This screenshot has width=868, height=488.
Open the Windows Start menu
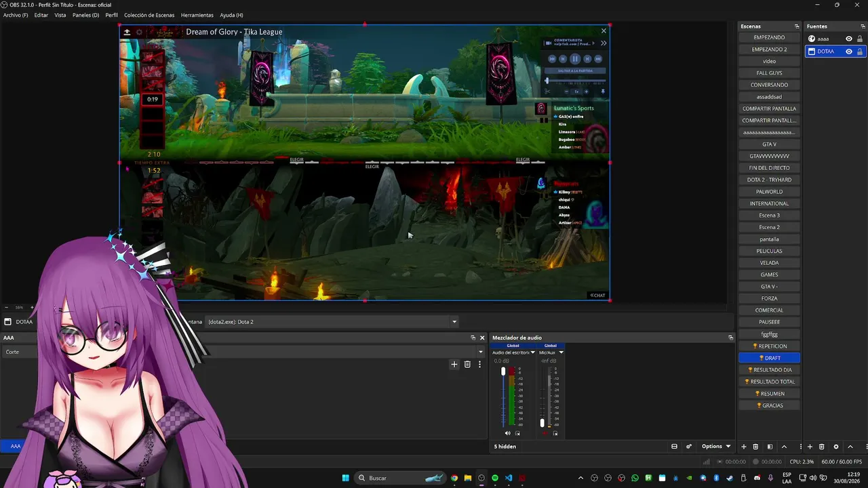point(345,478)
